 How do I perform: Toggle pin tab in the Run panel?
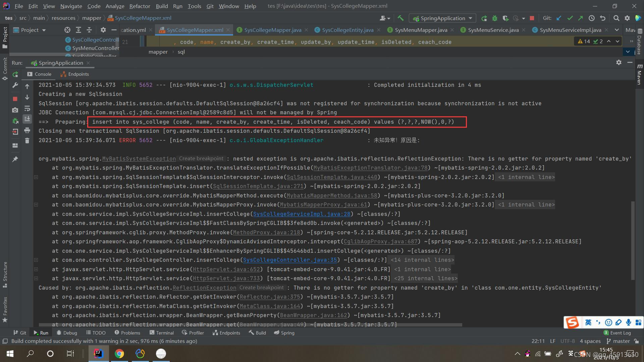(15, 159)
